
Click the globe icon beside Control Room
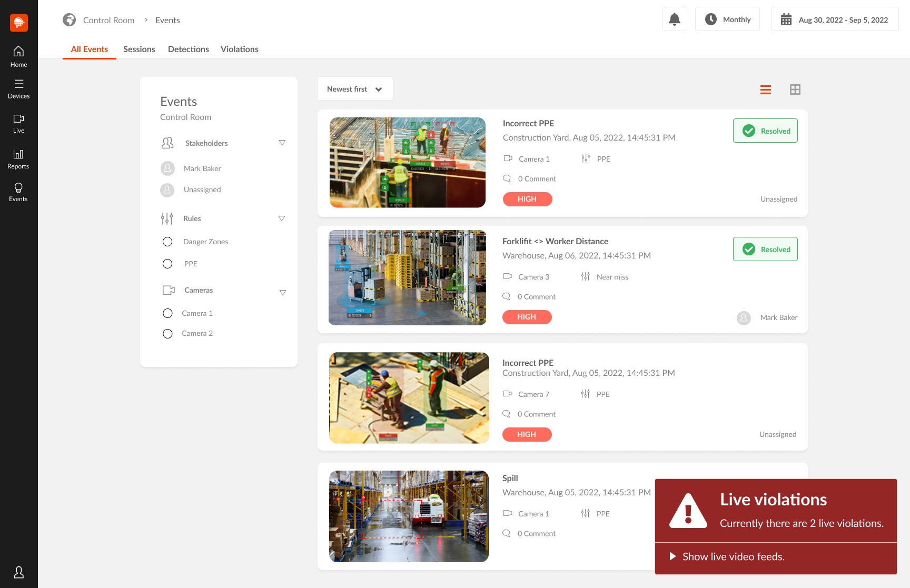[69, 20]
